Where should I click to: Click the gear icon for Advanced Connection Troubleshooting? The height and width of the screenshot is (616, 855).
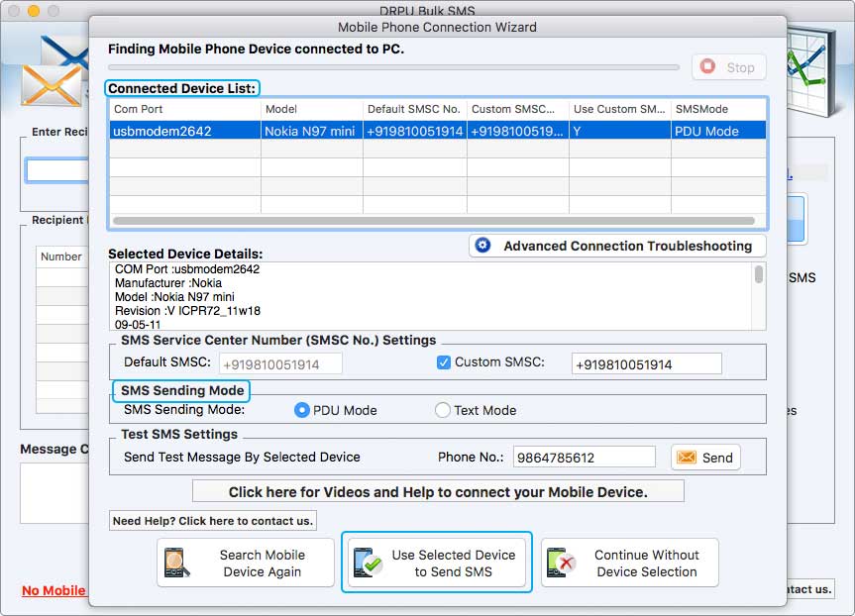tap(482, 246)
